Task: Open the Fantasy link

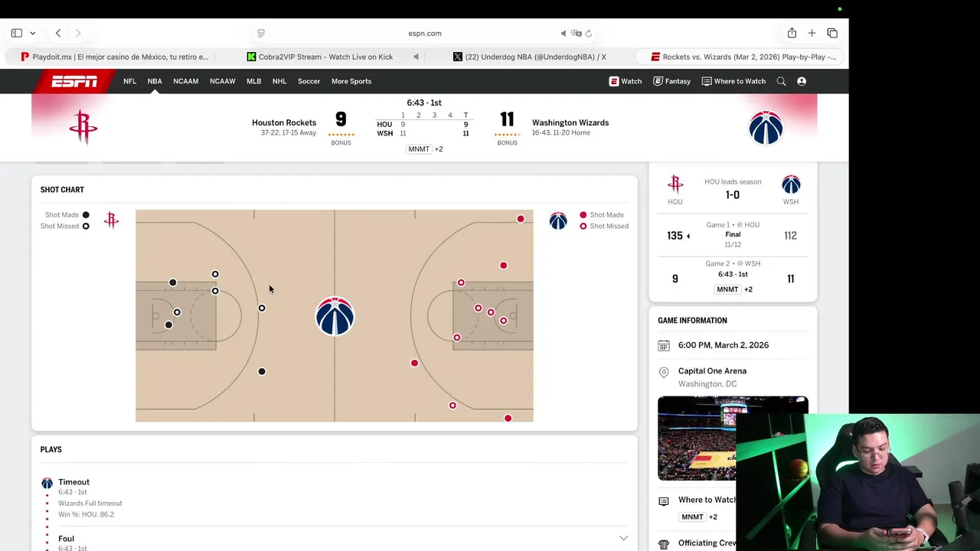Action: [671, 81]
